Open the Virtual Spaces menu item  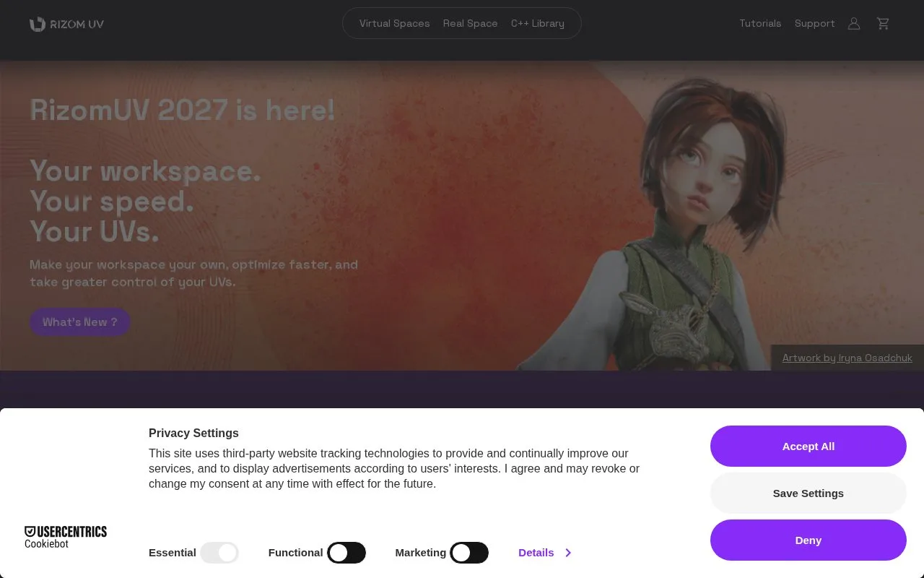click(x=394, y=23)
